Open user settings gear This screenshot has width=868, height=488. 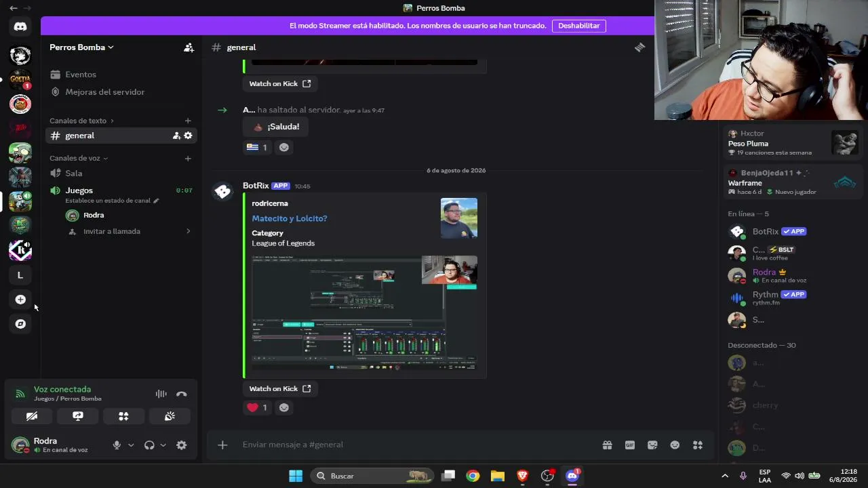(181, 445)
